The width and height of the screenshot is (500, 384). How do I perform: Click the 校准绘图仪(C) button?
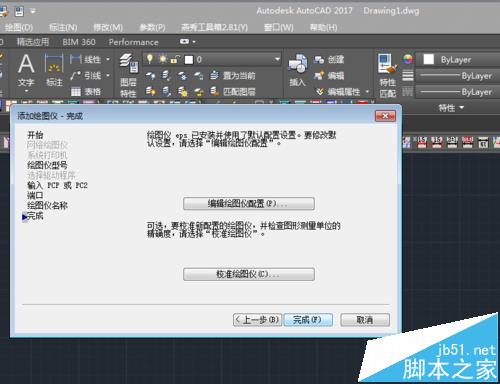[249, 274]
